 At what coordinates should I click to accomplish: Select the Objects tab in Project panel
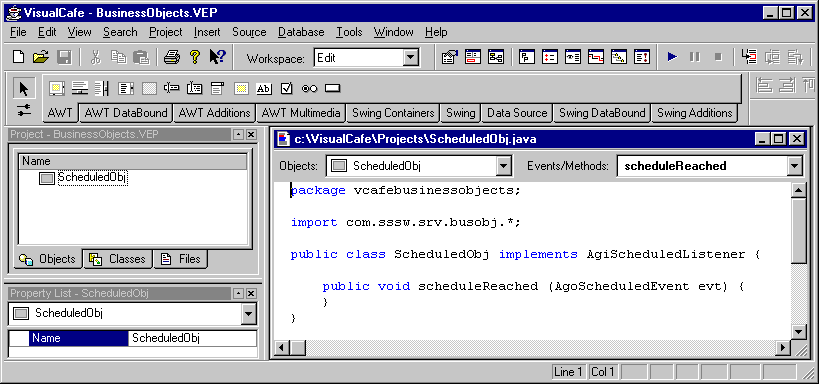tap(47, 259)
